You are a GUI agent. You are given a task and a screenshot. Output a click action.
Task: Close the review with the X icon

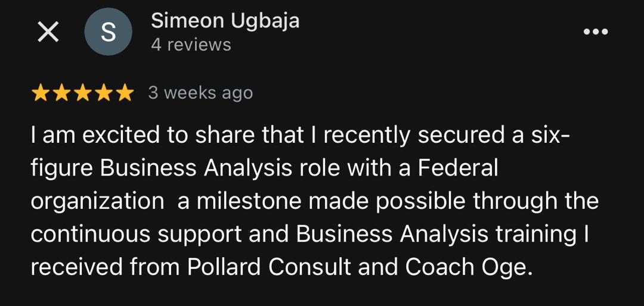pos(48,32)
